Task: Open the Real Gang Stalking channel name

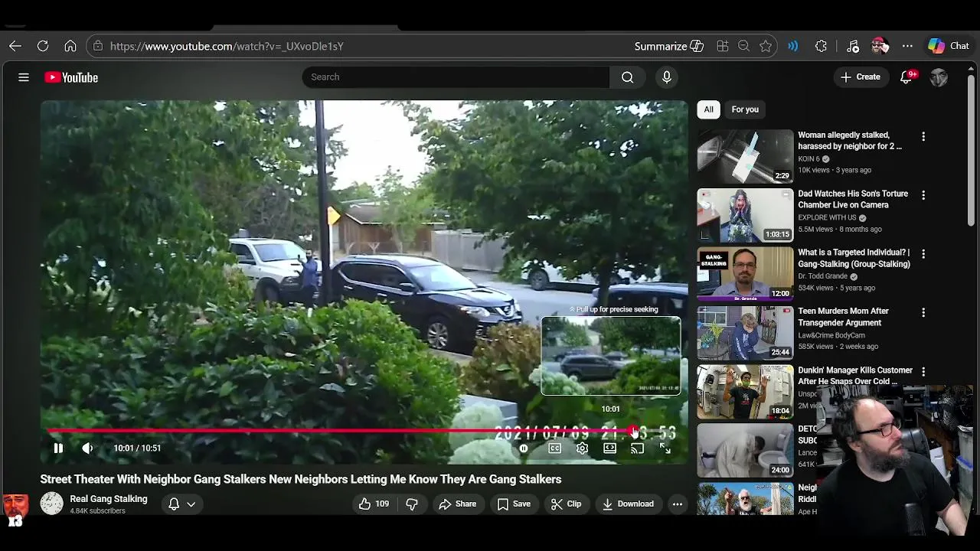Action: [109, 499]
